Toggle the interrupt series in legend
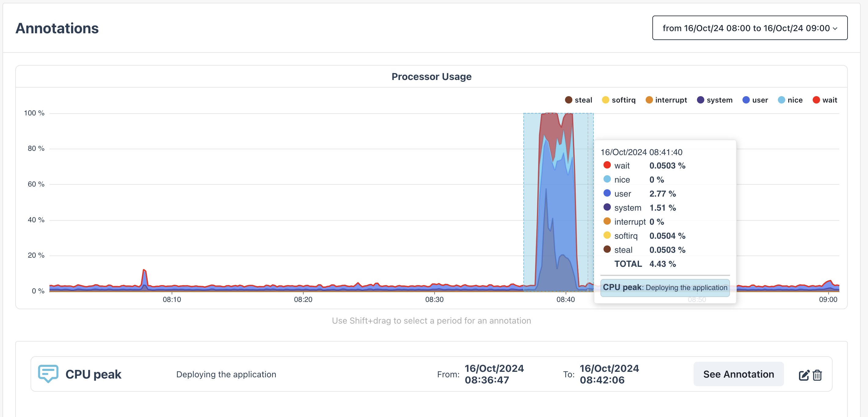Screen dimensions: 868x417 (666, 100)
